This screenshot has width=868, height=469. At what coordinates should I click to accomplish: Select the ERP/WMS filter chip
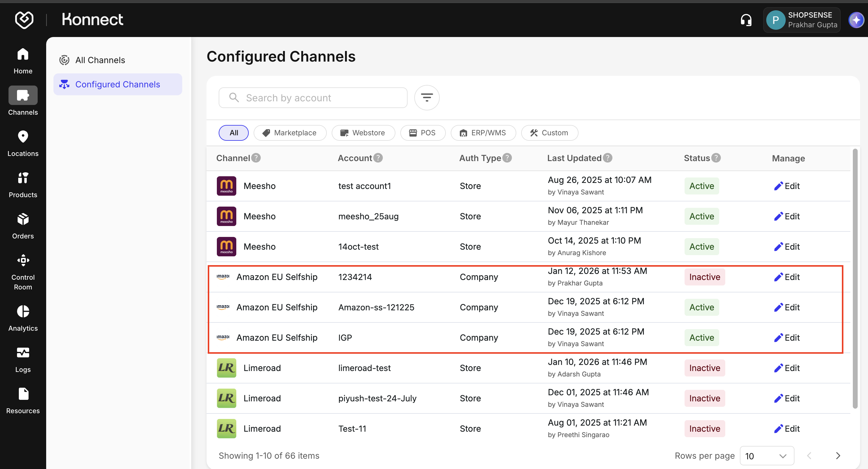pos(483,133)
